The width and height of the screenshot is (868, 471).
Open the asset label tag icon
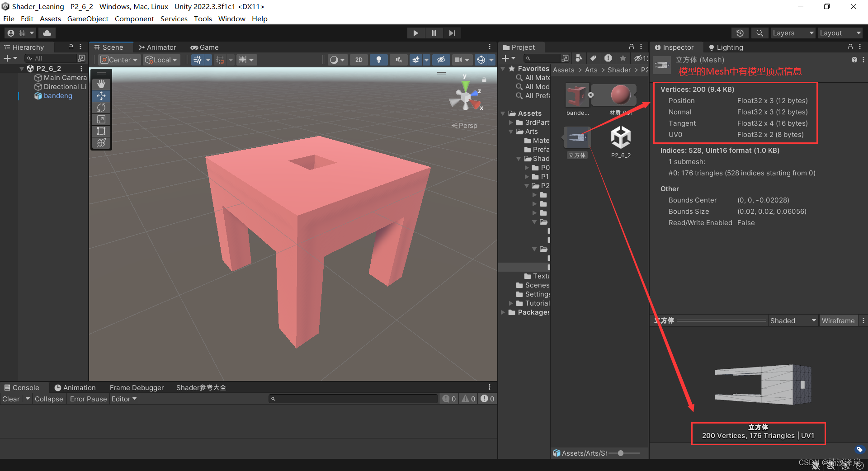pyautogui.click(x=859, y=450)
